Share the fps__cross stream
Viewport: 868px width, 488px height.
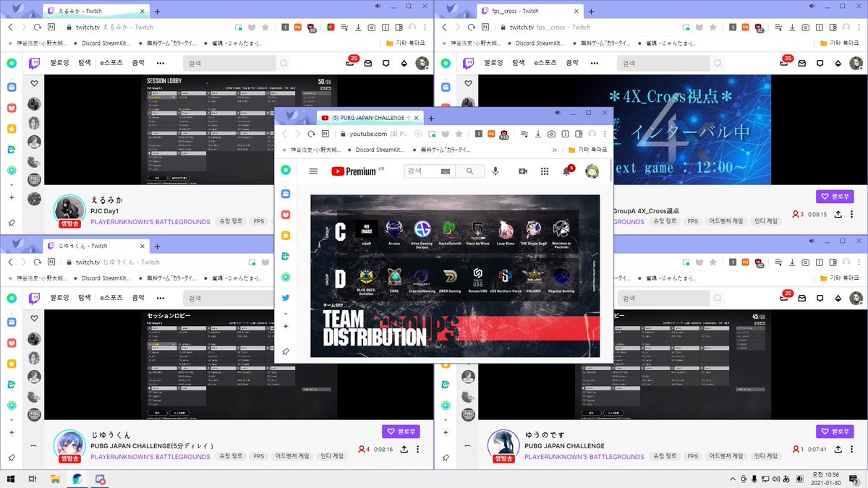[838, 215]
